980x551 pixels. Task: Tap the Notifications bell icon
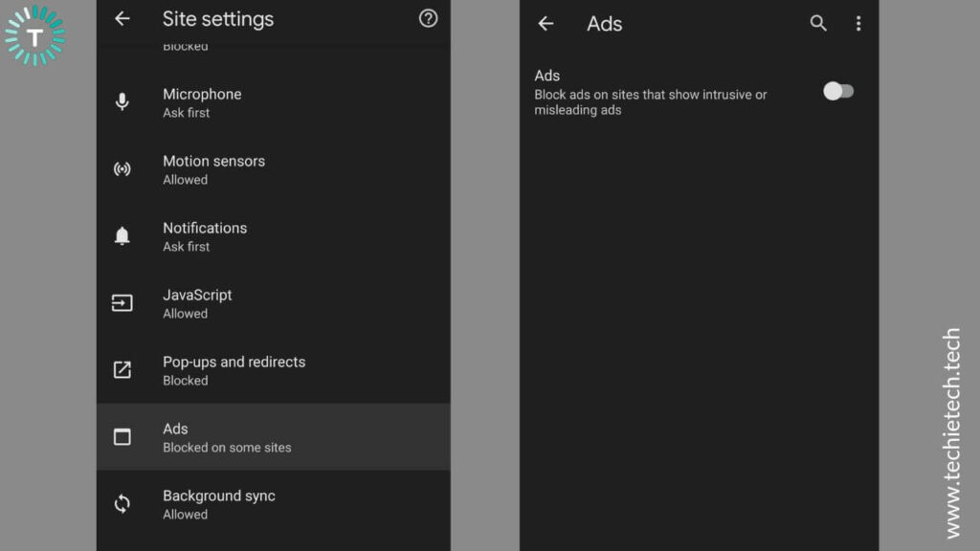click(x=122, y=235)
